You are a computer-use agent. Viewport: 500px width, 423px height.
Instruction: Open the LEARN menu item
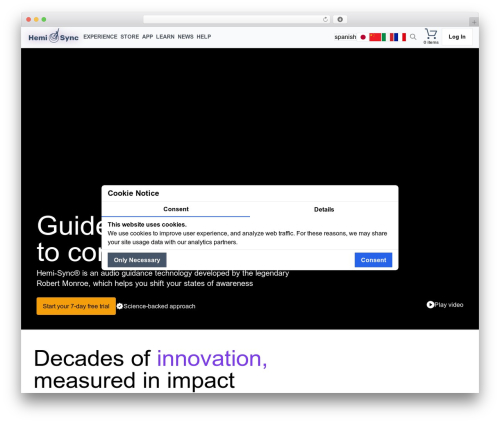click(x=165, y=37)
